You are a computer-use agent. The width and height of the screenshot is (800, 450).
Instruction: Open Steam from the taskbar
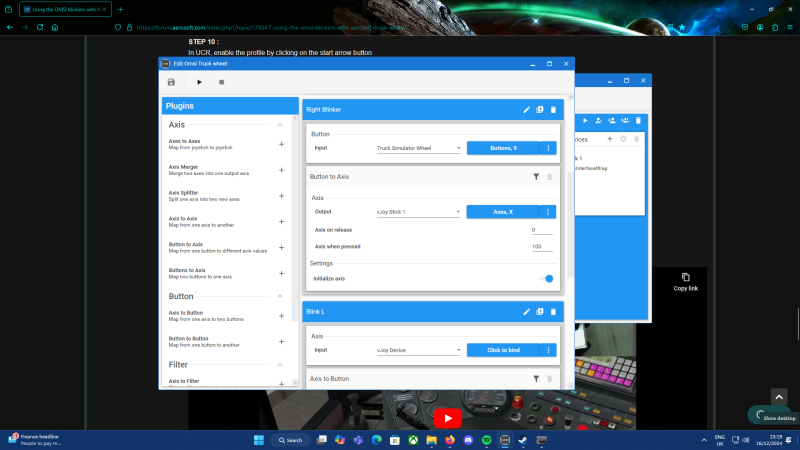(523, 440)
